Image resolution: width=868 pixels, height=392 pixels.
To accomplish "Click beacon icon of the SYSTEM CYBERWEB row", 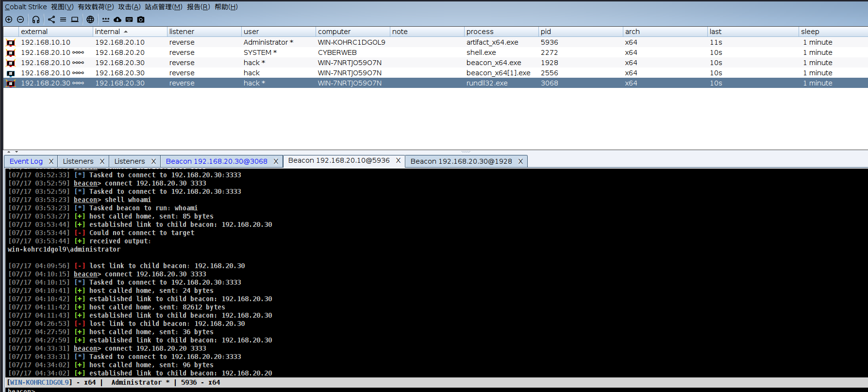I will click(11, 53).
